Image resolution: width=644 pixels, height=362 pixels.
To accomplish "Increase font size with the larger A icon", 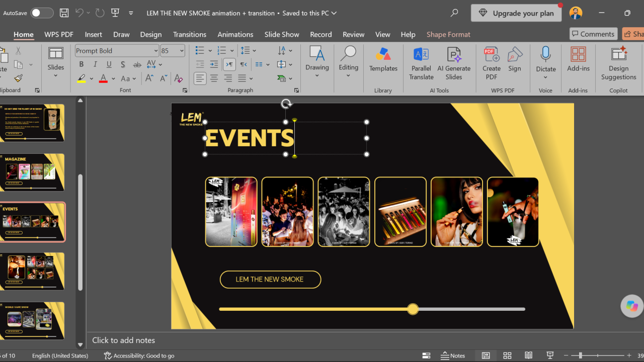I will click(149, 78).
